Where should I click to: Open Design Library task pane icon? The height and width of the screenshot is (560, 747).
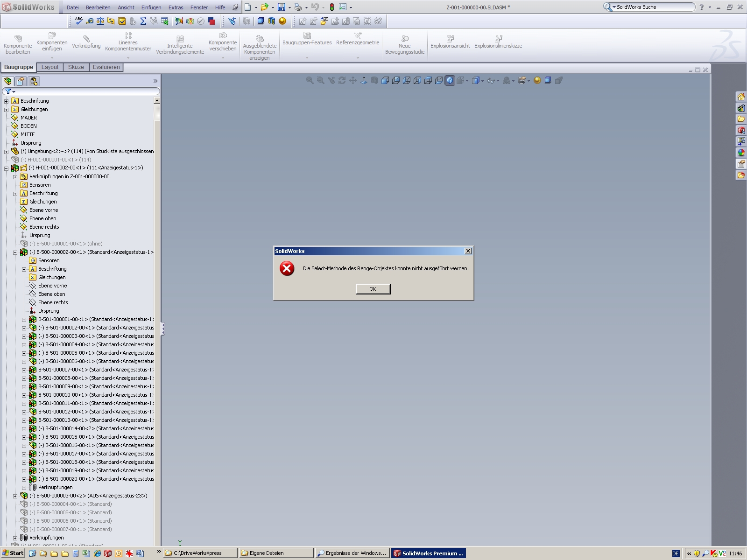(741, 108)
